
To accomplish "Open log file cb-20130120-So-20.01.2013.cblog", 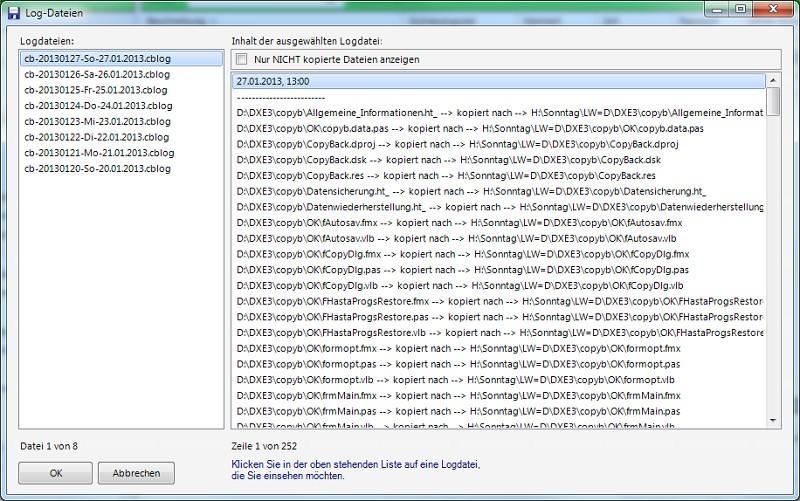I will 96,168.
